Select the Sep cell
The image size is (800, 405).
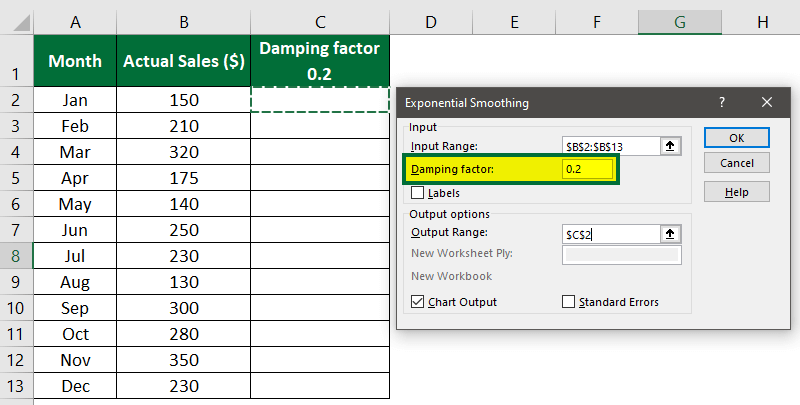(x=75, y=308)
